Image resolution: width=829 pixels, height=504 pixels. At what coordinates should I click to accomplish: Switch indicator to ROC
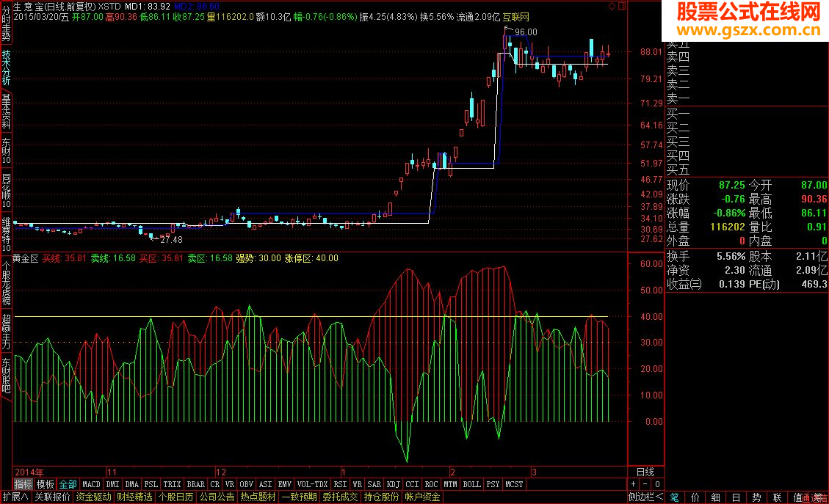click(432, 484)
